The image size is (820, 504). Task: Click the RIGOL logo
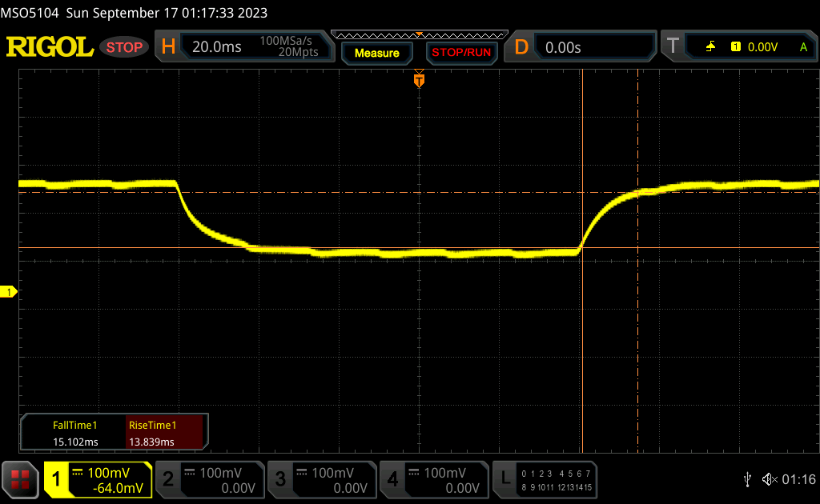click(x=50, y=47)
